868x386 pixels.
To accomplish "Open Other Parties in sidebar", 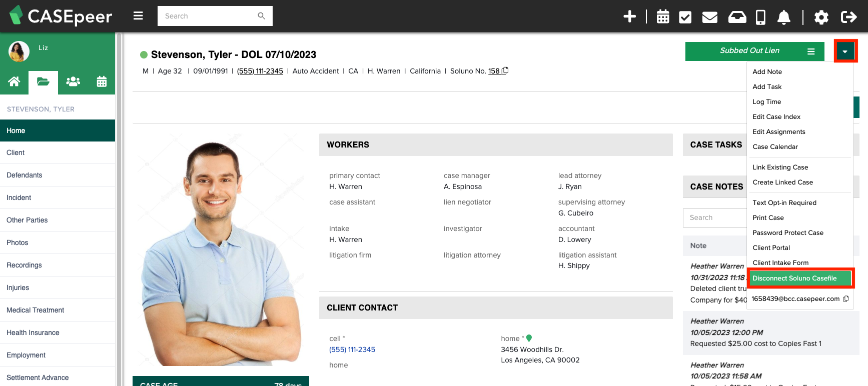I will (58, 220).
